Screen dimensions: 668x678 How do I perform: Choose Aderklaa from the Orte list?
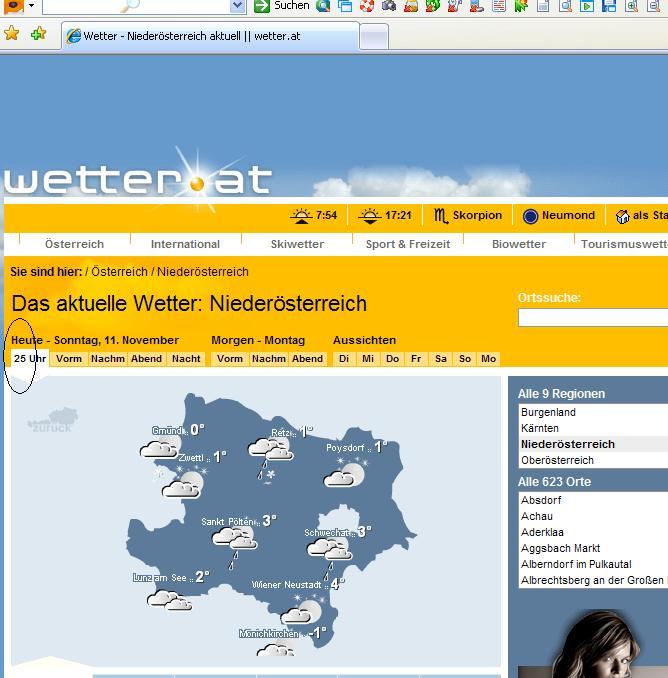593,532
